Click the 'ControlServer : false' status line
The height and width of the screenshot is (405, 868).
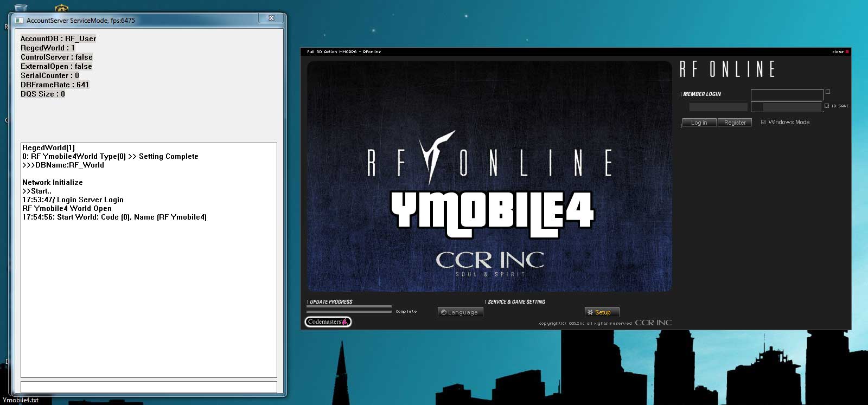[56, 57]
